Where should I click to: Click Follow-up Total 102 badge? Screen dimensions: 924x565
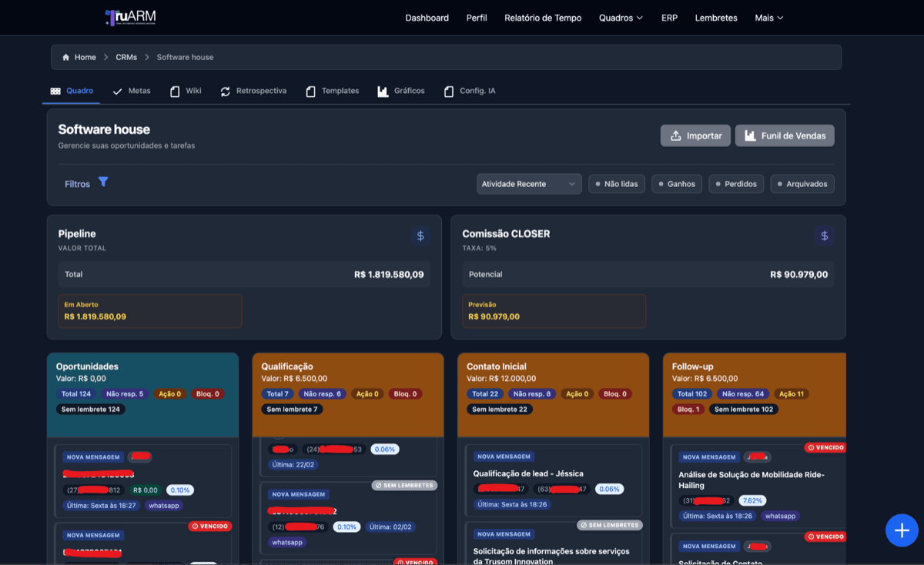click(693, 394)
